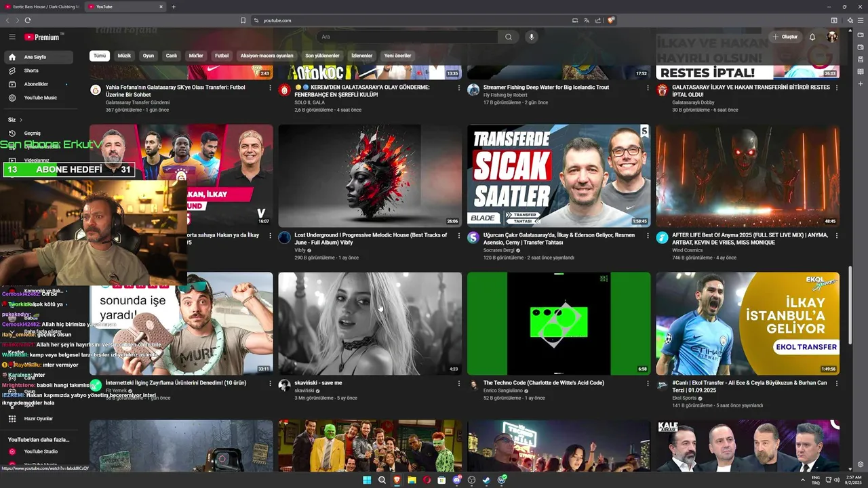Viewport: 868px width, 488px height.
Task: Select the İzlenenler filter chip
Action: click(x=362, y=56)
